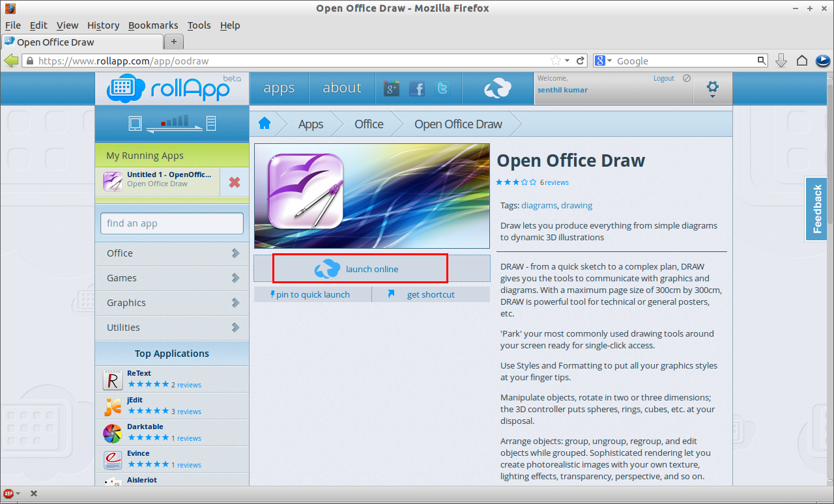This screenshot has height=504, width=834.
Task: Click pin to quick launch
Action: (313, 294)
